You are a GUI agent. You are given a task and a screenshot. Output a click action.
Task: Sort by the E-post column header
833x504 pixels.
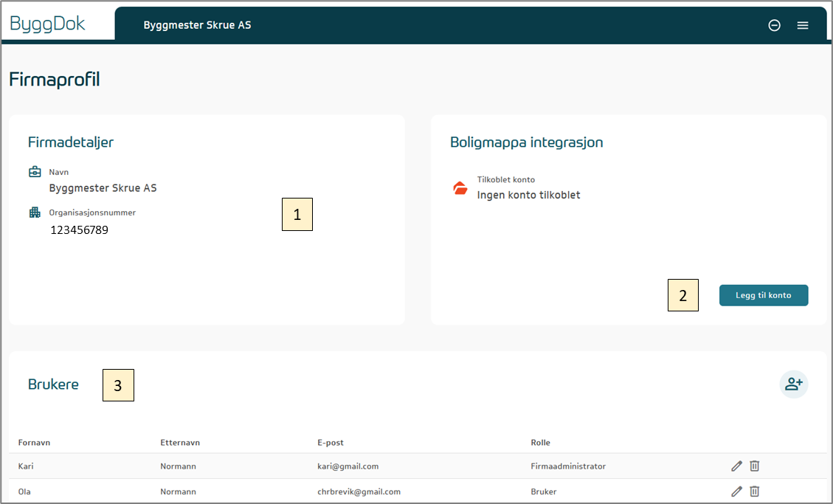tap(330, 443)
